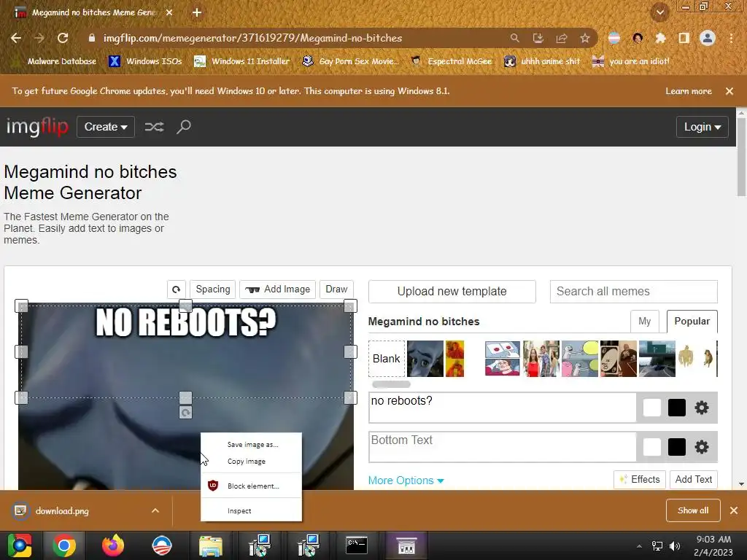747x560 pixels.
Task: Reload the imgflip page
Action: point(63,38)
